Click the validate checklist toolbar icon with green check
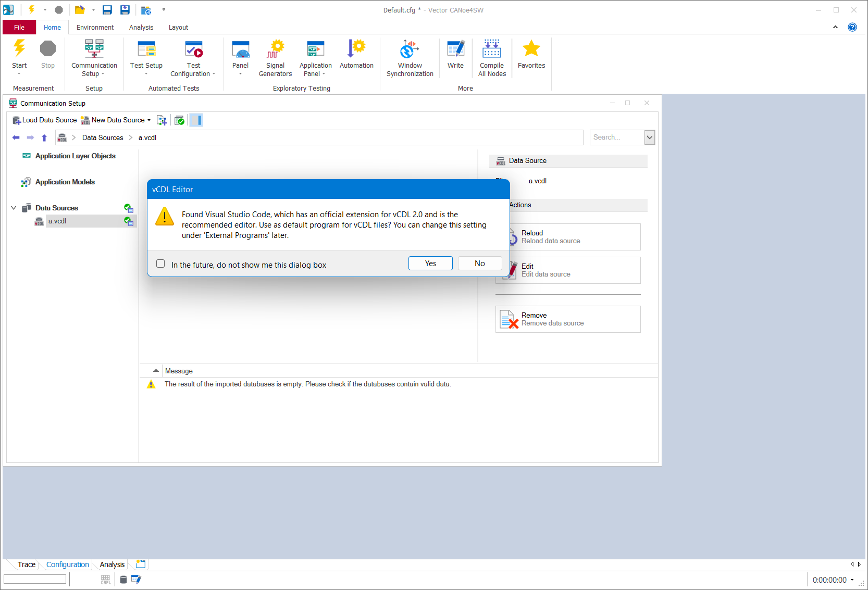The height and width of the screenshot is (590, 868). [x=180, y=120]
